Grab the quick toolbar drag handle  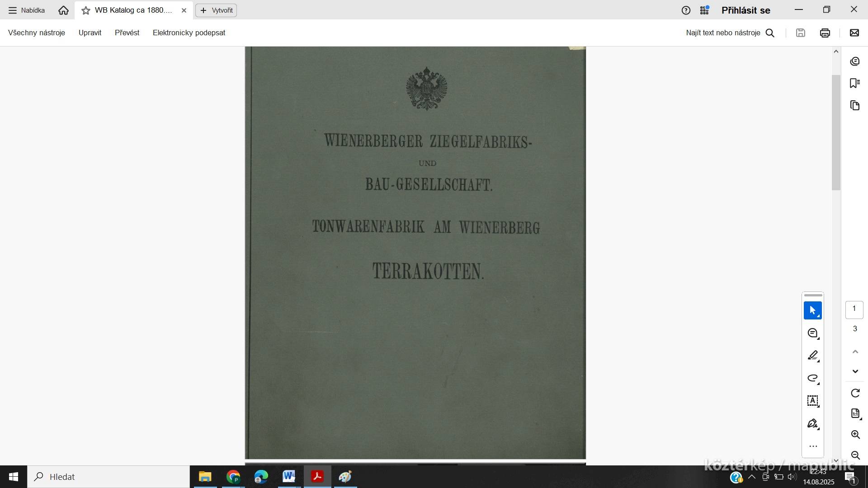click(x=813, y=296)
